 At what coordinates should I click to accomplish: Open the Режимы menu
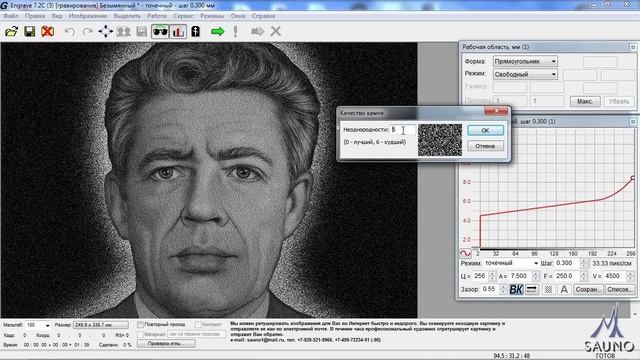212,16
